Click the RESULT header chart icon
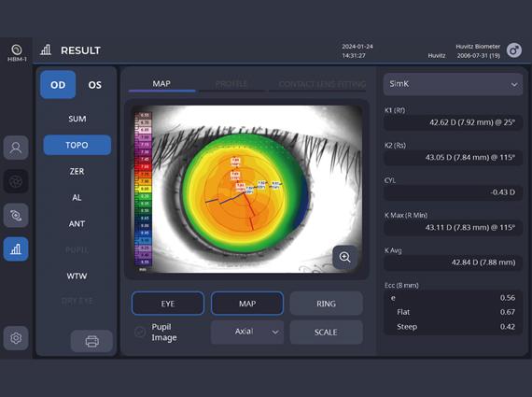The height and width of the screenshot is (397, 532). [x=46, y=50]
